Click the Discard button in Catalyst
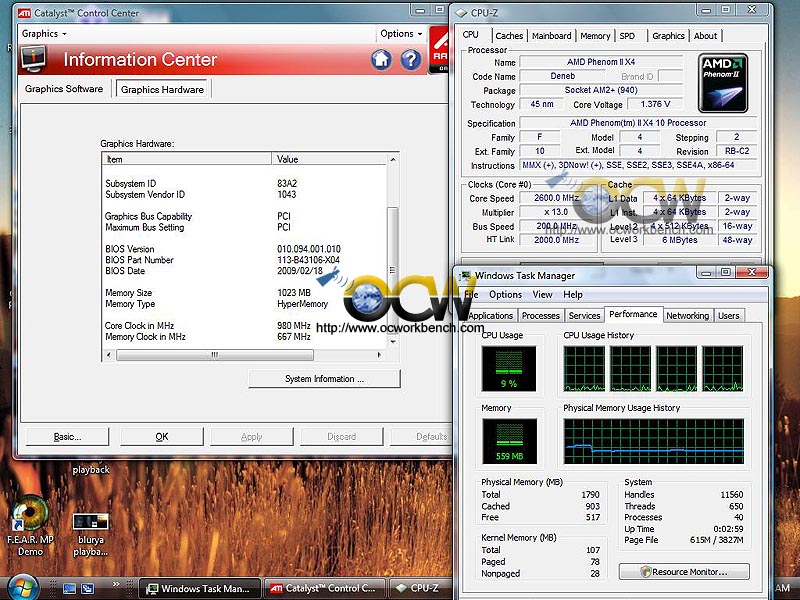Viewport: 800px width, 600px height. pos(341,437)
